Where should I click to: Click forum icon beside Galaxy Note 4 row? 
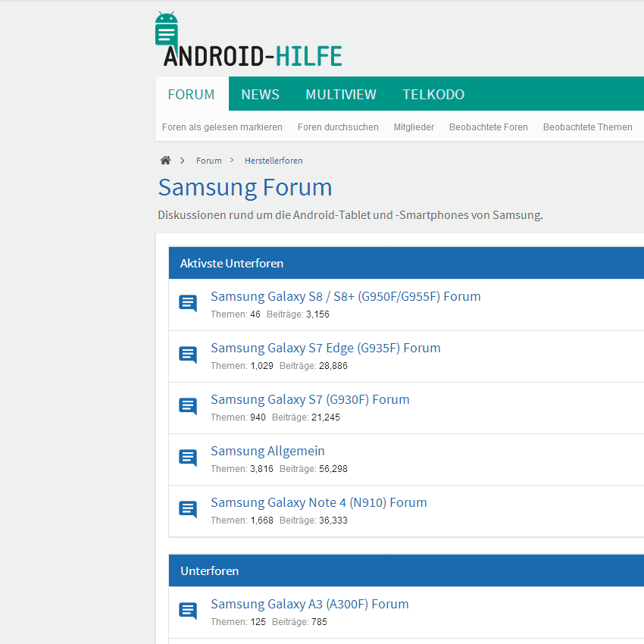[188, 510]
